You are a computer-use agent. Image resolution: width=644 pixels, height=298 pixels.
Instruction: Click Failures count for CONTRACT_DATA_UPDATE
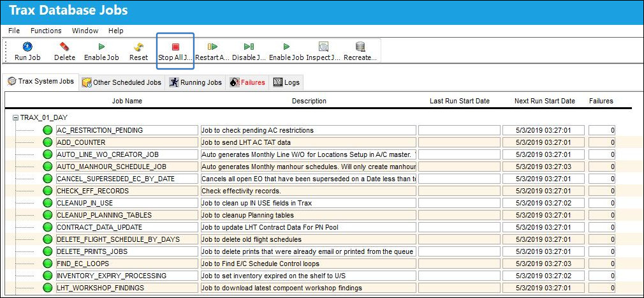(x=602, y=227)
